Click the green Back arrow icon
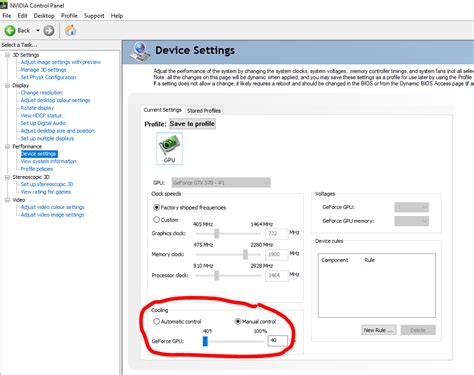This screenshot has width=474, height=375. point(10,31)
